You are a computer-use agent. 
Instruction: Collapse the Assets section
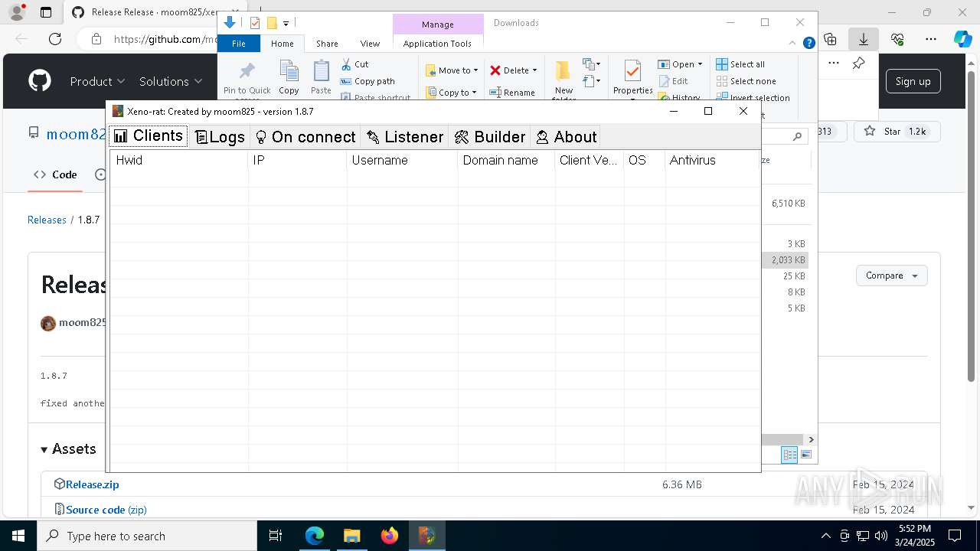pos(68,449)
